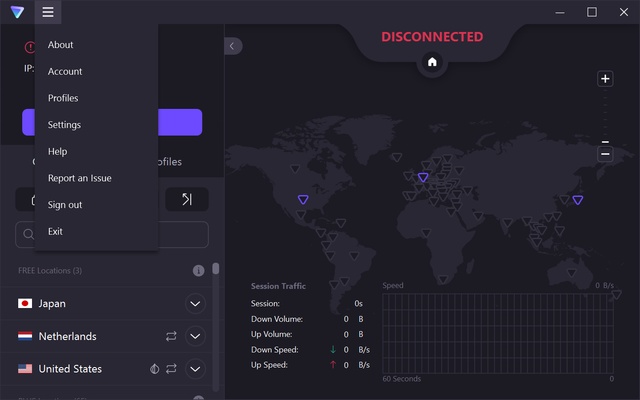
Task: Open Account from the menu
Action: pos(65,71)
